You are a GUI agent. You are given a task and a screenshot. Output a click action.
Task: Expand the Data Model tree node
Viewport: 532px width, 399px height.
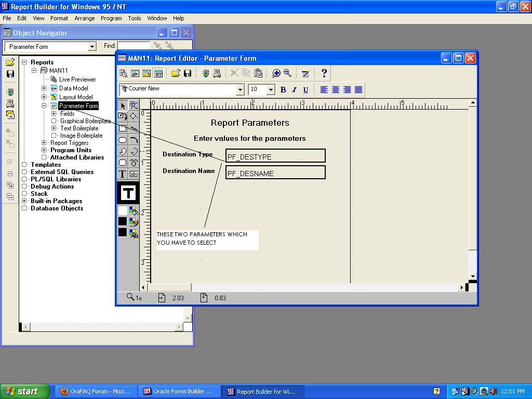44,88
